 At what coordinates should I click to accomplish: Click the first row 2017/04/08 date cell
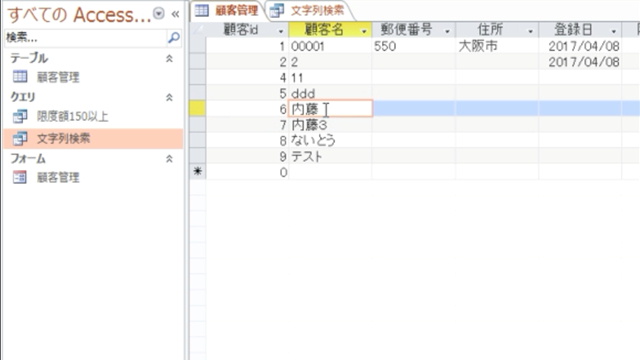580,46
